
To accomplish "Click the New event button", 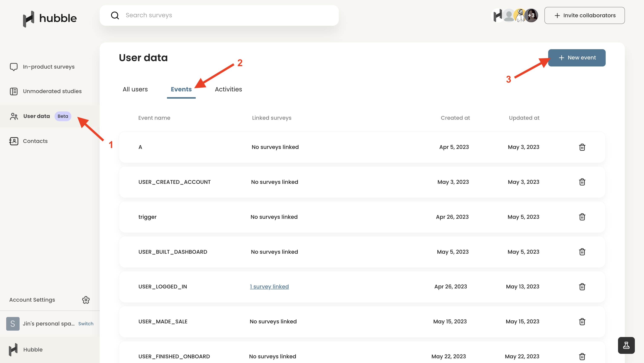I will pyautogui.click(x=577, y=58).
